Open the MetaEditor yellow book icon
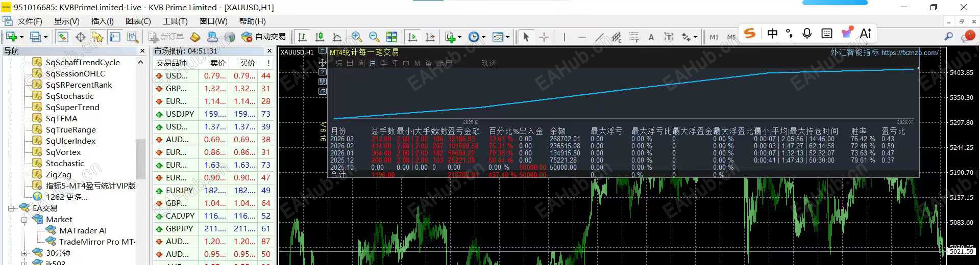The image size is (980, 265). pyautogui.click(x=195, y=37)
